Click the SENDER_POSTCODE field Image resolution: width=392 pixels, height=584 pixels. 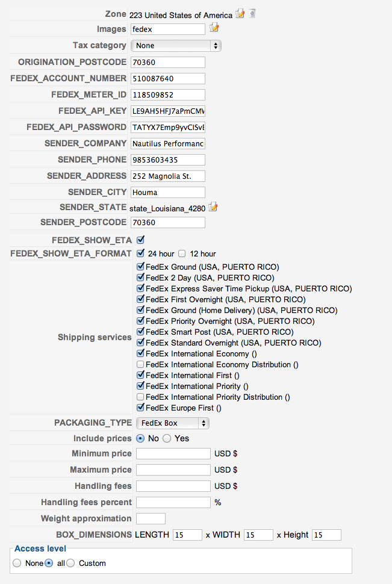[167, 222]
